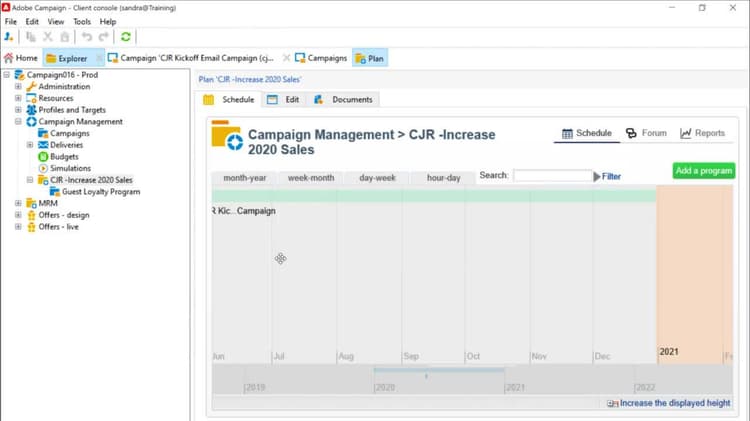750x421 pixels.
Task: Close the CJR Kickoff Email Campaign tab
Action: click(x=287, y=58)
